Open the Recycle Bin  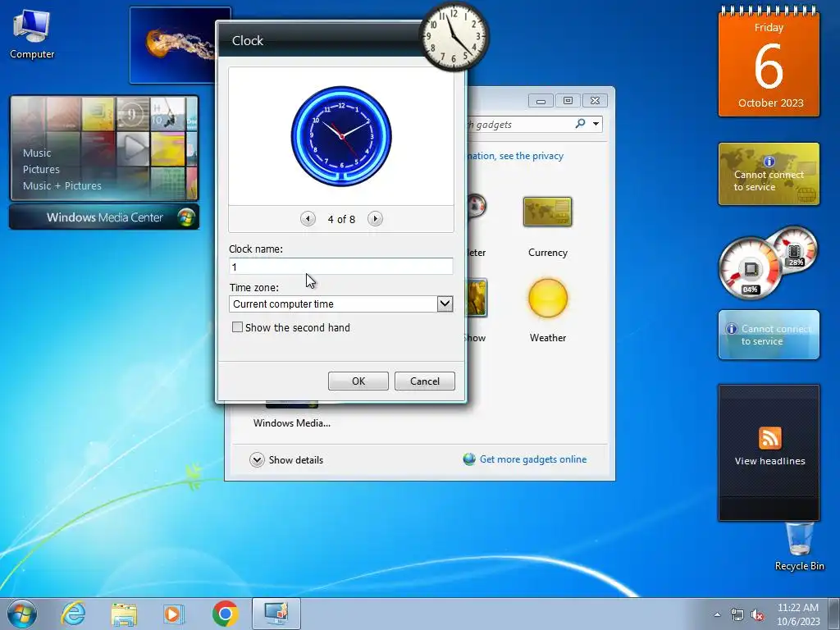[799, 546]
